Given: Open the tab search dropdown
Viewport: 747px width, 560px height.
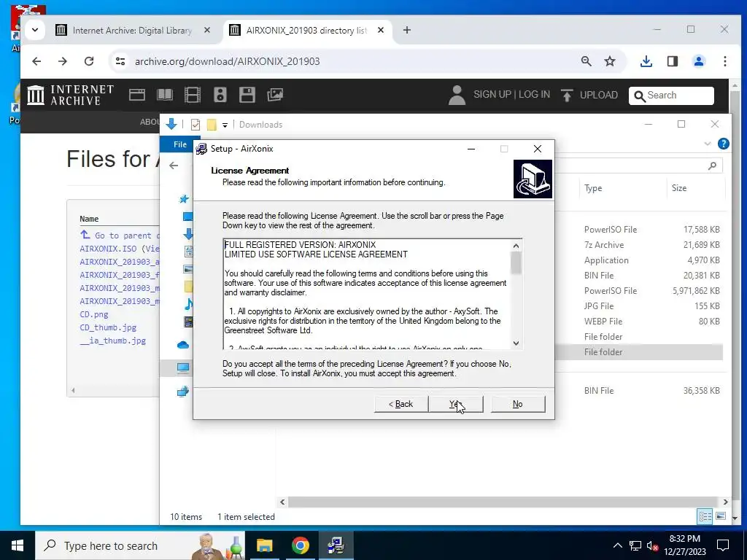Looking at the screenshot, I should [35, 30].
